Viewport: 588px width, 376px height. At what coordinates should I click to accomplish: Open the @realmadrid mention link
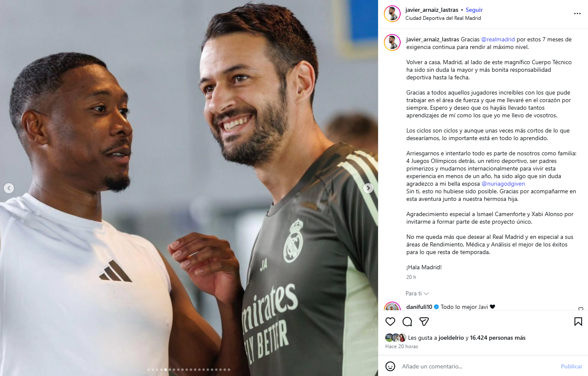(x=498, y=39)
